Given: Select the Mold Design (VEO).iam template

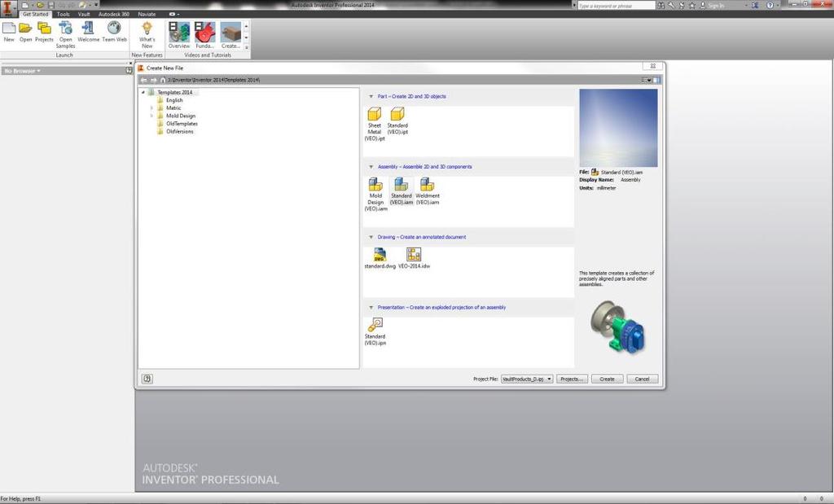Looking at the screenshot, I should point(375,194).
